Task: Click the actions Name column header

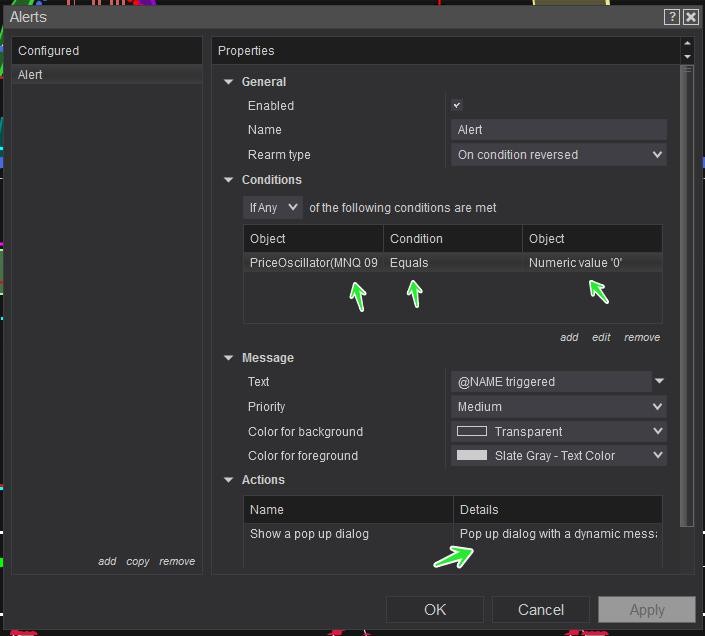Action: coord(348,510)
